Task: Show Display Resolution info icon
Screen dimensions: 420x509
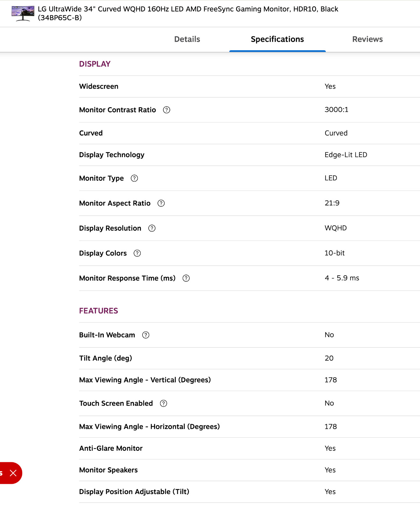Action: (152, 228)
